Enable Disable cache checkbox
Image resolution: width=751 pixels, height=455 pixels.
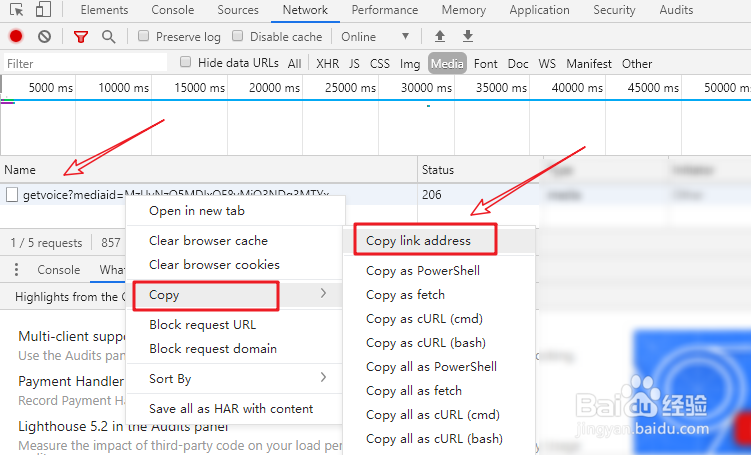(238, 36)
